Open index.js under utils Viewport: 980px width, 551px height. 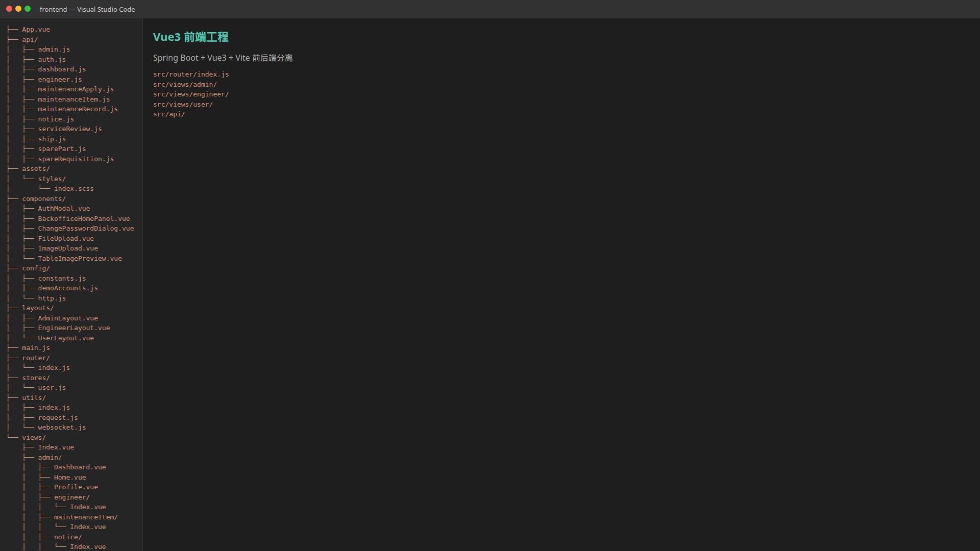coord(54,408)
